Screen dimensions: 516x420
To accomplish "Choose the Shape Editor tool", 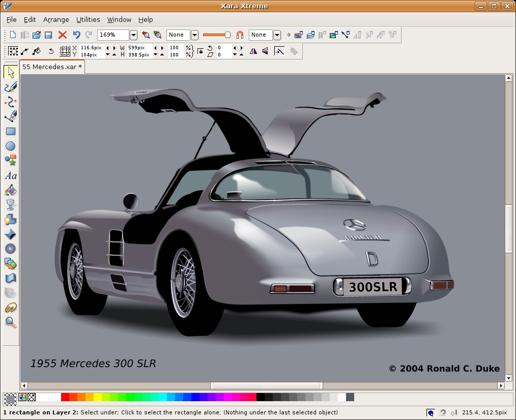I will [11, 102].
